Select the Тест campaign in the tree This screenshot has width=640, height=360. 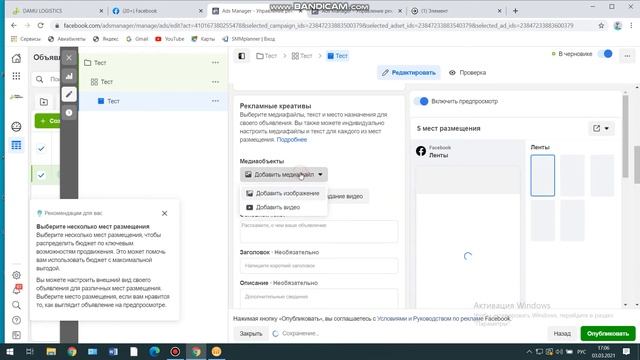pyautogui.click(x=100, y=62)
